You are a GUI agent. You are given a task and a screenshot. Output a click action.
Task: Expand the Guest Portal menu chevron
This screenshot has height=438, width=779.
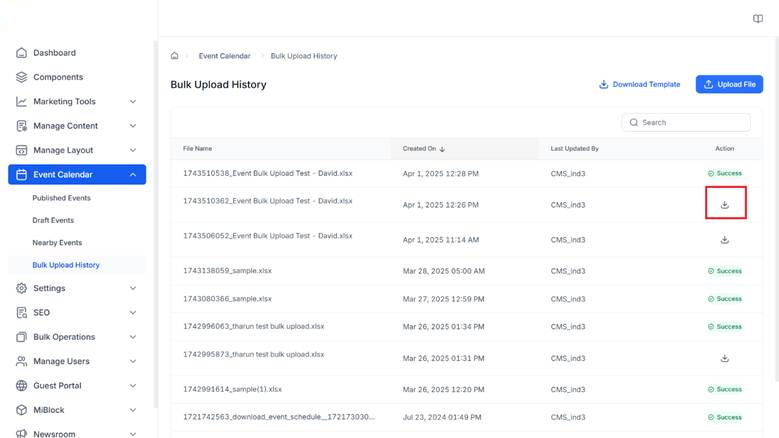click(133, 385)
